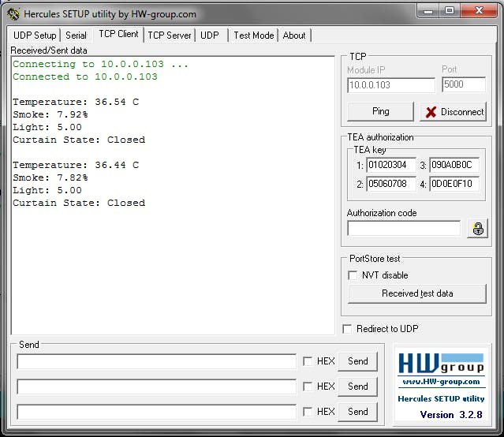
Task: Click 'Connected to 10.0.0.103' line
Action: pos(85,77)
